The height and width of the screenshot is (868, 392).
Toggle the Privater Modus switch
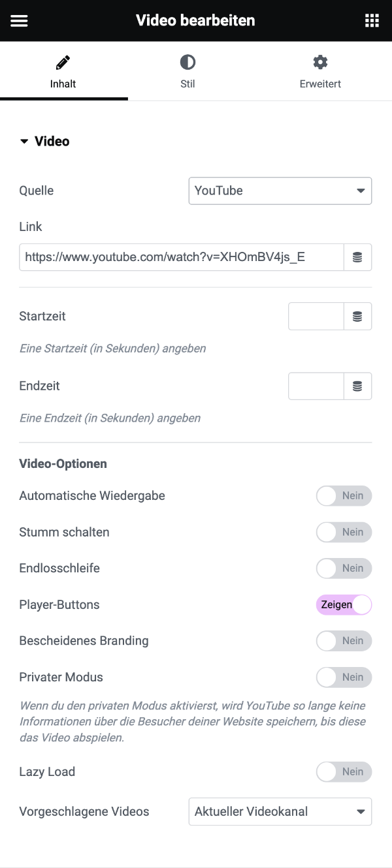coord(344,677)
